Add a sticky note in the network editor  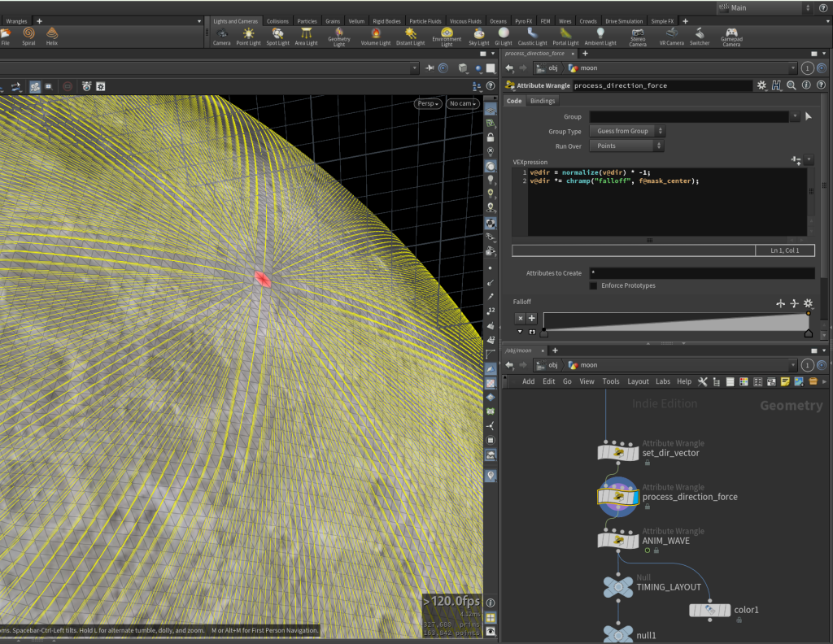[785, 381]
